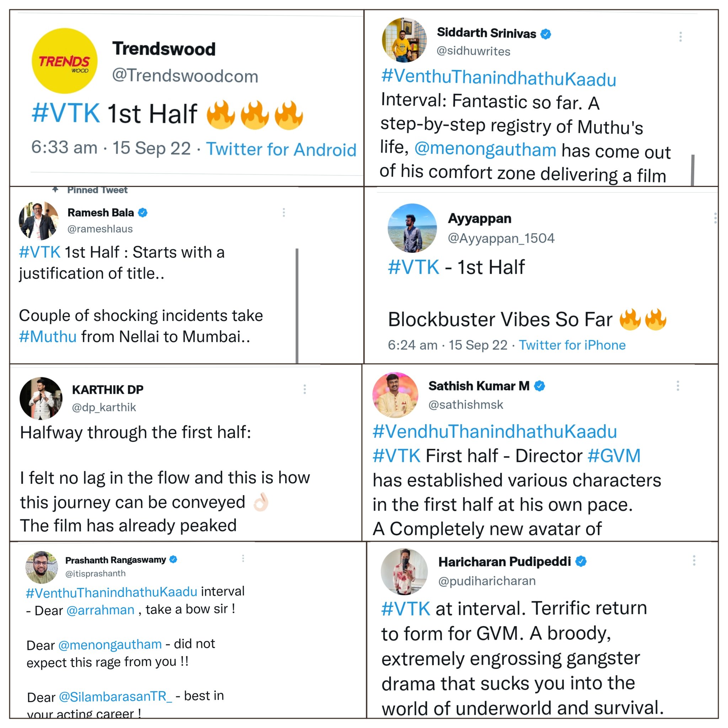Open the #GVM hashtag link
The width and height of the screenshot is (728, 728).
[x=614, y=456]
